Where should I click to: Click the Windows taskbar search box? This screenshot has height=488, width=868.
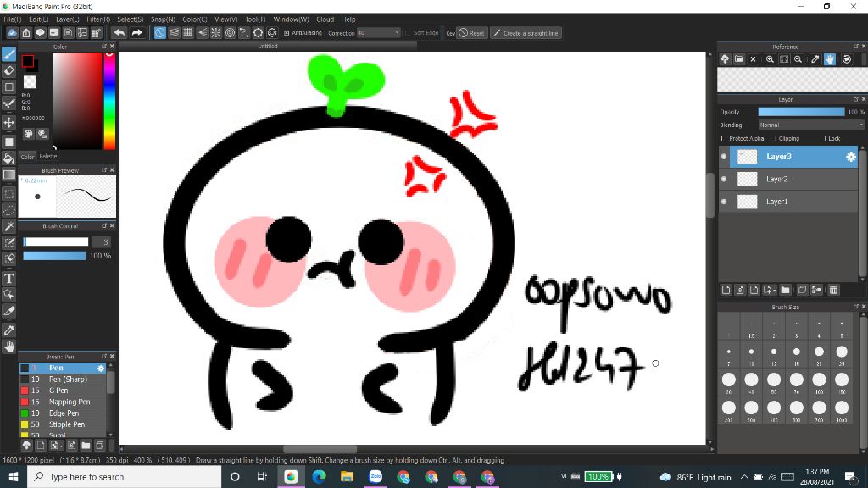pyautogui.click(x=124, y=477)
